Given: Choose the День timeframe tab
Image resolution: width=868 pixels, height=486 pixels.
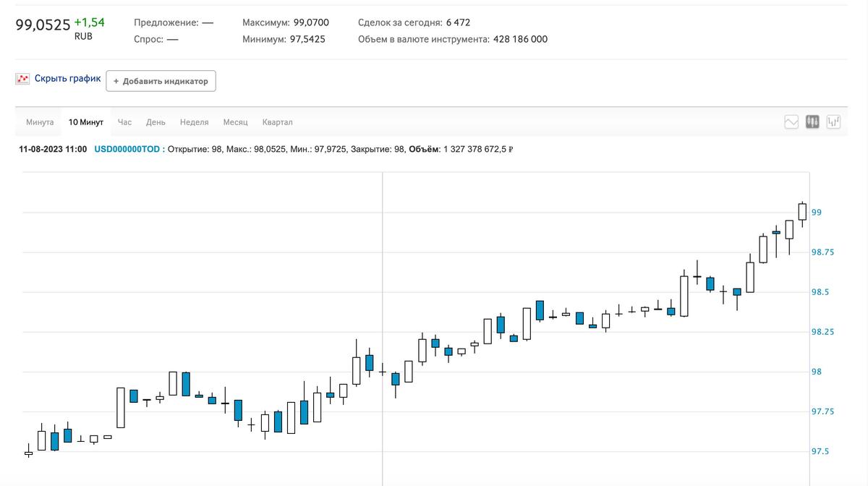Looking at the screenshot, I should (156, 122).
